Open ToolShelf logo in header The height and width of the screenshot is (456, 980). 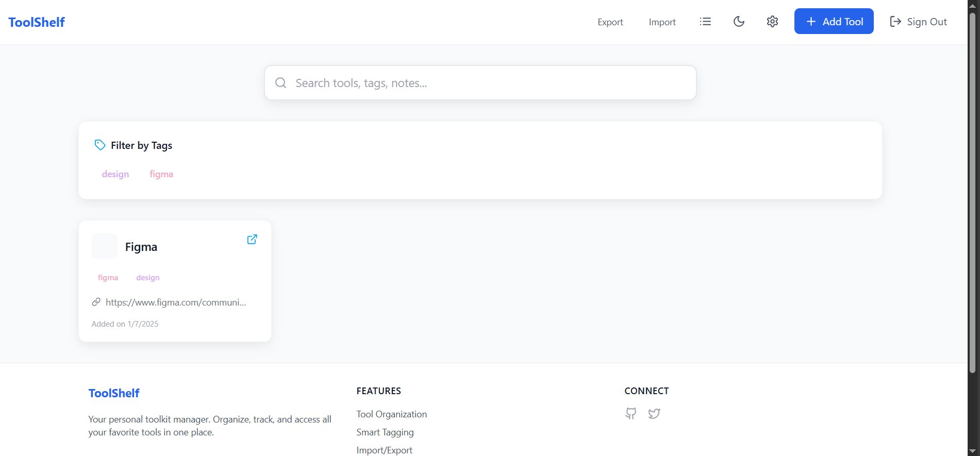[x=37, y=22]
